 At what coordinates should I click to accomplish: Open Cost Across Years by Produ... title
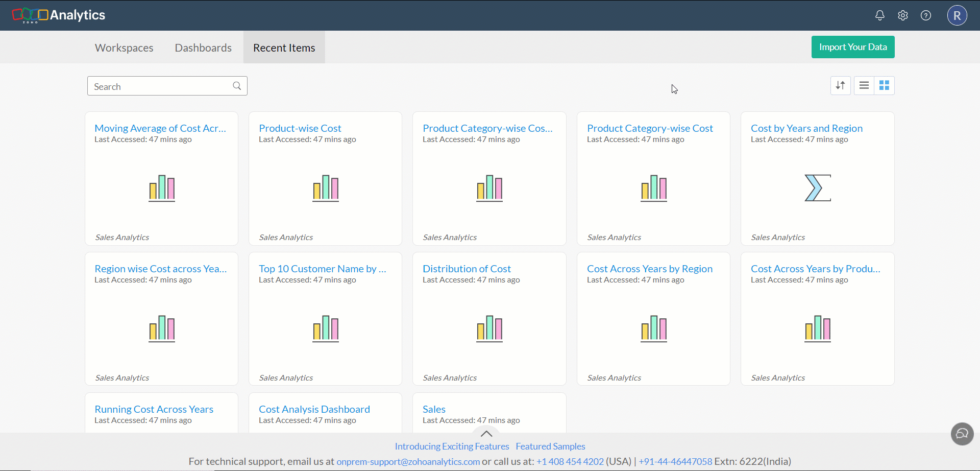click(x=816, y=269)
